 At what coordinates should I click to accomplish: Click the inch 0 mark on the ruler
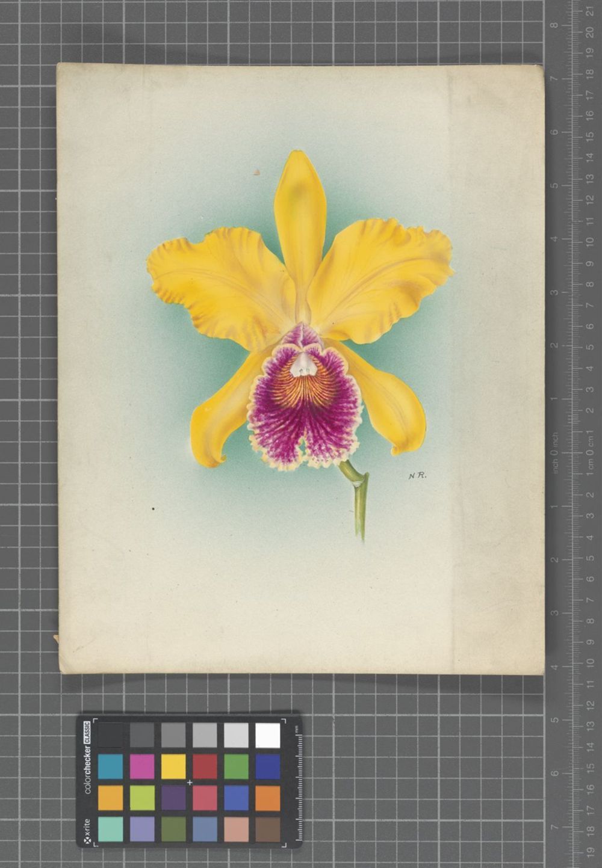(555, 452)
